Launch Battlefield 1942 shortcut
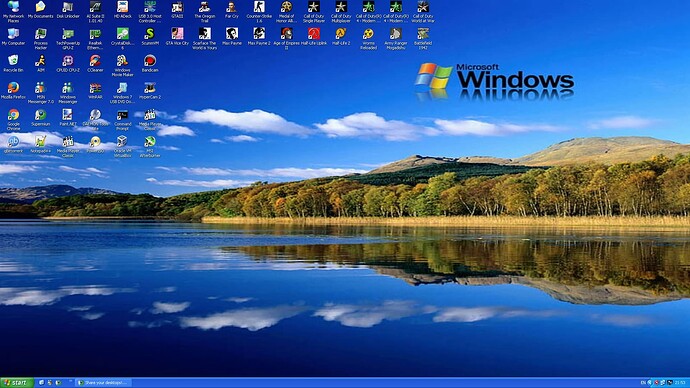 click(x=422, y=39)
